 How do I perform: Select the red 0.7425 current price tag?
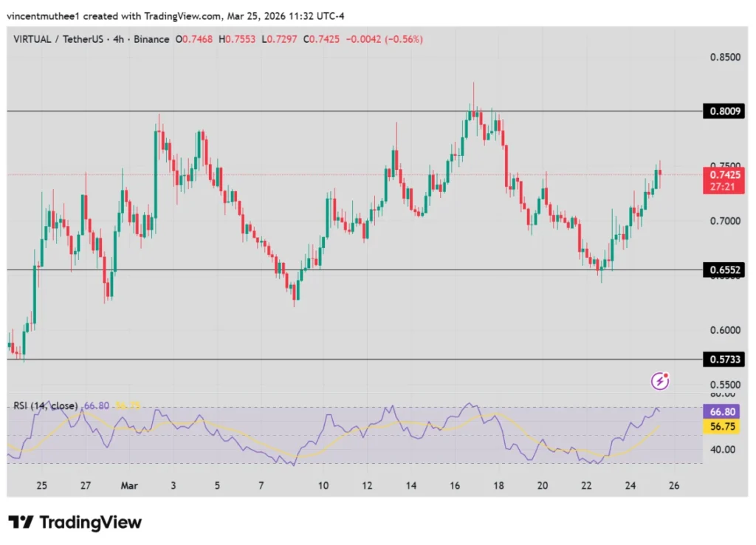pos(724,175)
